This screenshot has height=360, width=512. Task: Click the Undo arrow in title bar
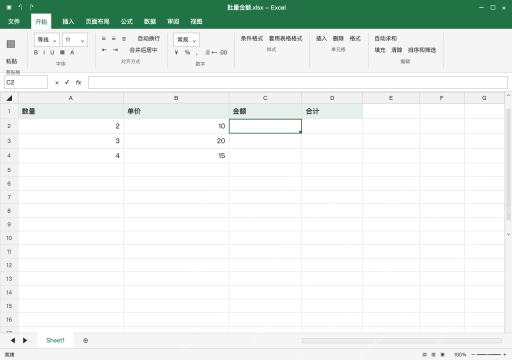click(x=20, y=7)
